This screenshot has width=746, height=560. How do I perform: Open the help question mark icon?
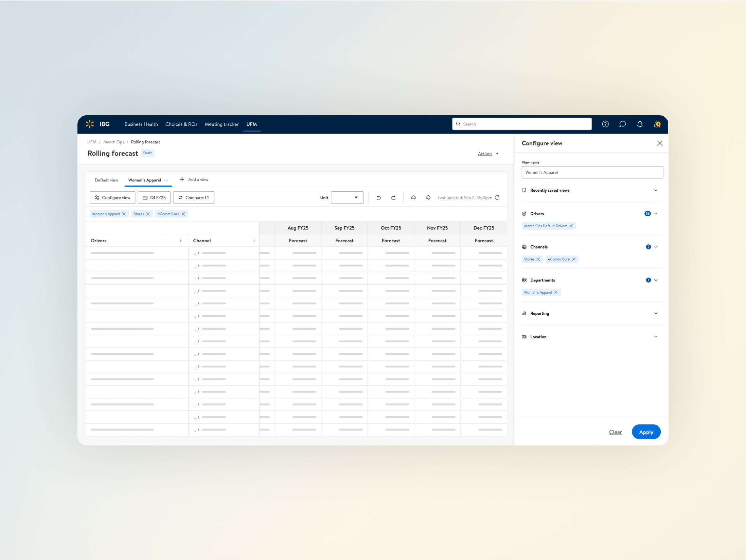coord(605,124)
